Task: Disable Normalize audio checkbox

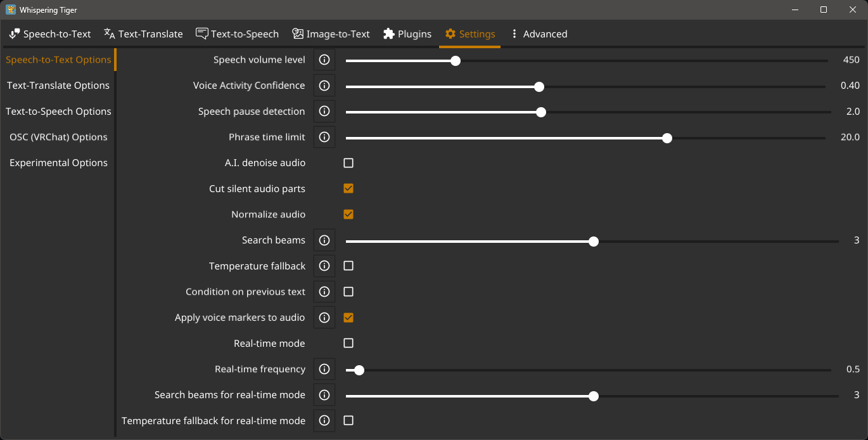Action: click(348, 214)
